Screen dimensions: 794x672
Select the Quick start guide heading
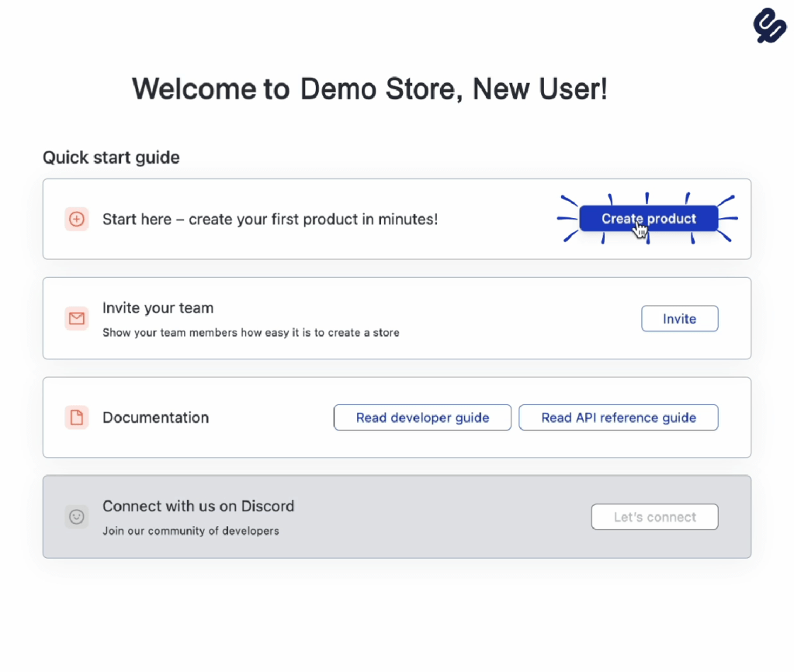(x=111, y=158)
